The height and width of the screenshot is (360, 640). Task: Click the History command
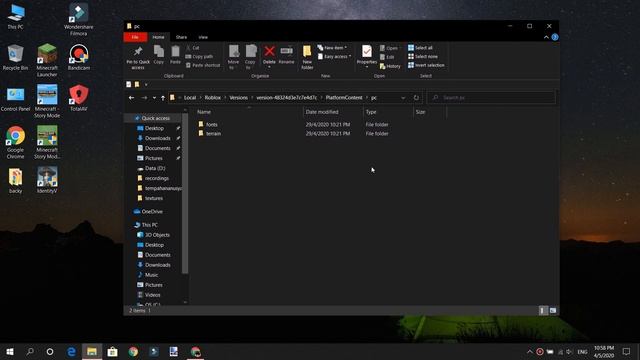tap(390, 66)
